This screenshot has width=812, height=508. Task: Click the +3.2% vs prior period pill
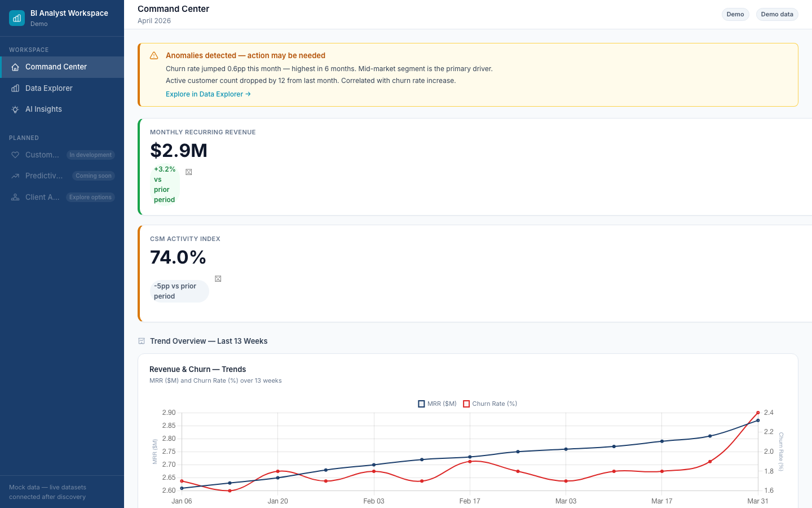point(165,185)
